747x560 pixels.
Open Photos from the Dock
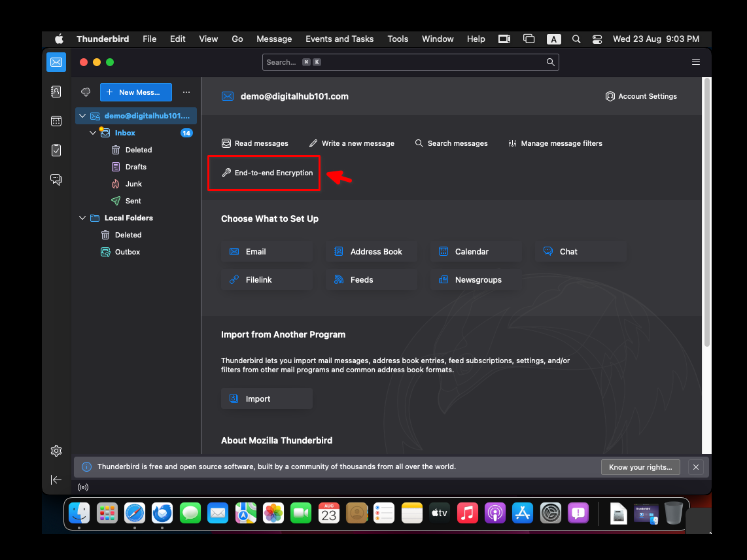273,514
